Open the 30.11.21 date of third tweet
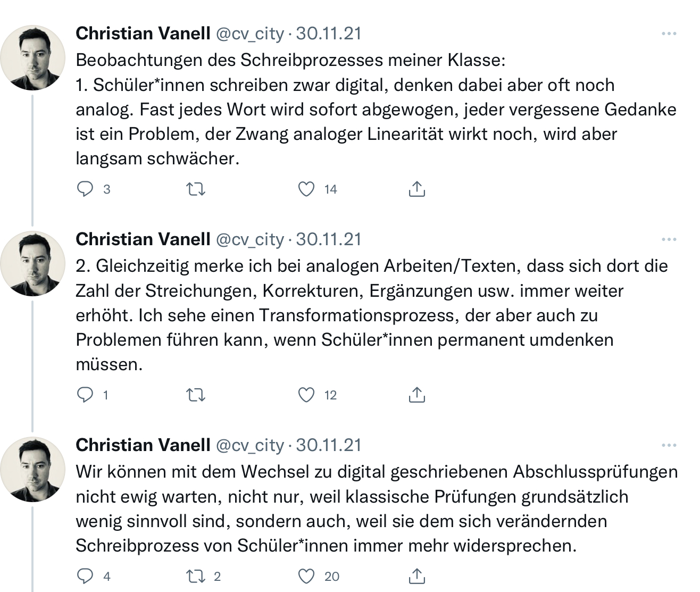Image resolution: width=700 pixels, height=592 pixels. pos(329,445)
